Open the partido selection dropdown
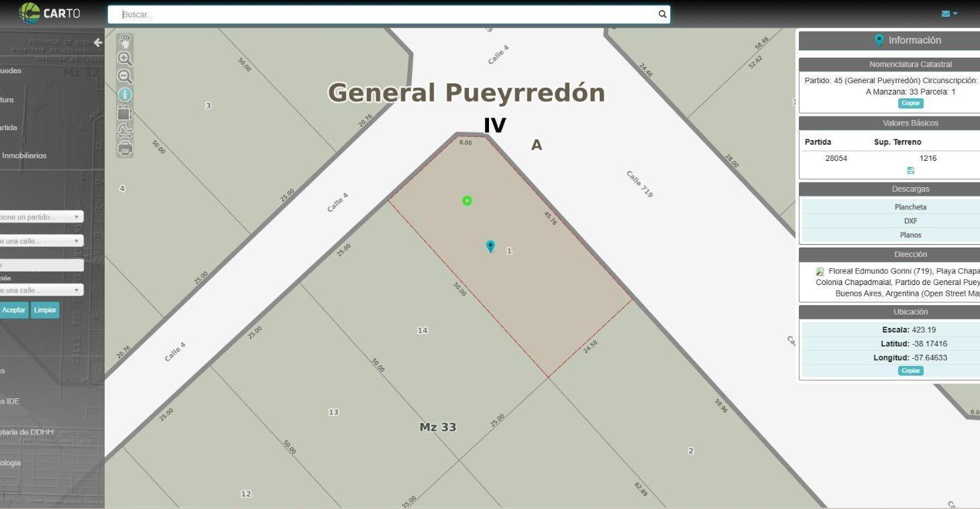 (x=41, y=217)
